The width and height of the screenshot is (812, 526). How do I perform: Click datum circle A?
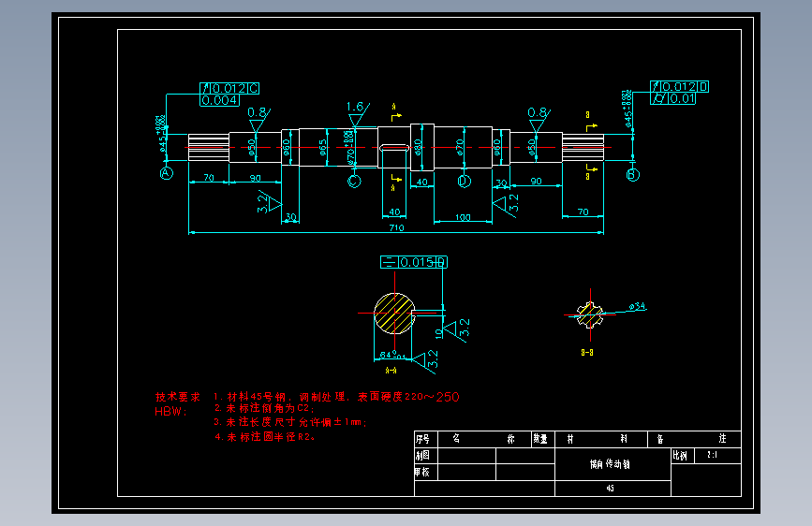[x=166, y=173]
